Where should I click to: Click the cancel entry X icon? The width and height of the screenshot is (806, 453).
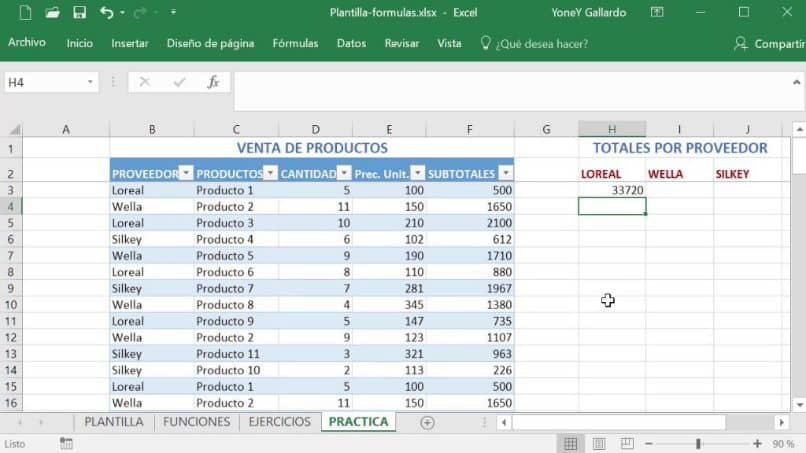pyautogui.click(x=144, y=82)
